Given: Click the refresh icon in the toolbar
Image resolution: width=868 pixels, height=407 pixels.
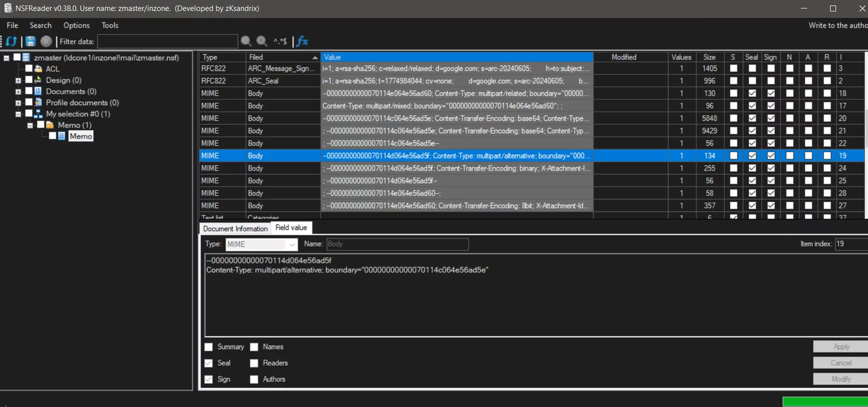Looking at the screenshot, I should 11,41.
